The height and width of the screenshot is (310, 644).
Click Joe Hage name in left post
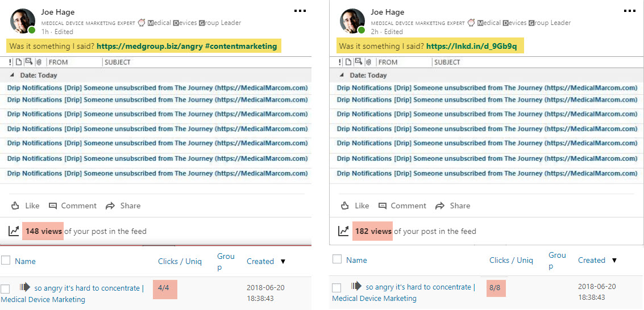pyautogui.click(x=58, y=12)
